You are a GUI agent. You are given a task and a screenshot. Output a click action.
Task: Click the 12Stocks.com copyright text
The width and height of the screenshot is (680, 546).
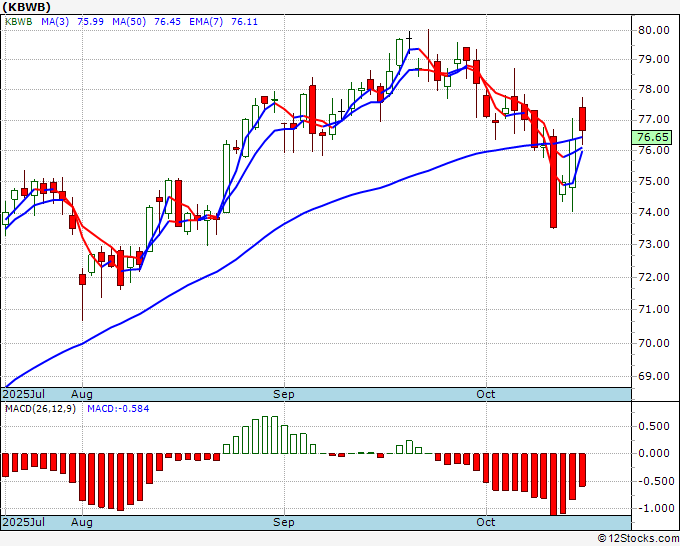pyautogui.click(x=638, y=539)
